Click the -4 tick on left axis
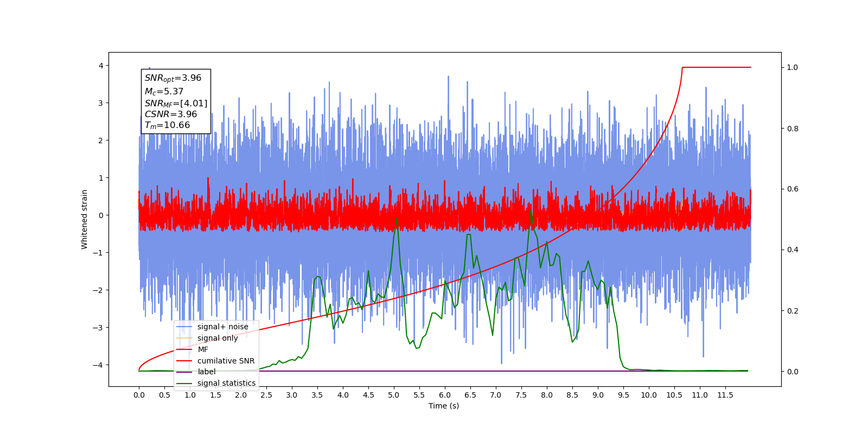 click(x=98, y=365)
